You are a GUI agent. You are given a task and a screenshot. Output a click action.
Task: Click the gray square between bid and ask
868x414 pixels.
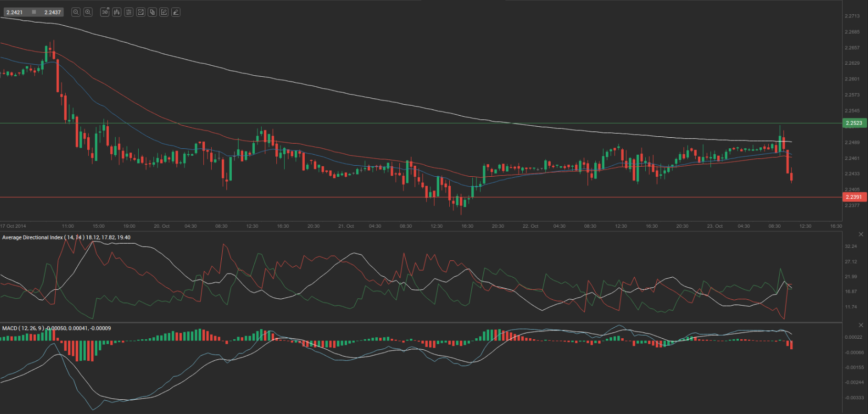coord(34,12)
